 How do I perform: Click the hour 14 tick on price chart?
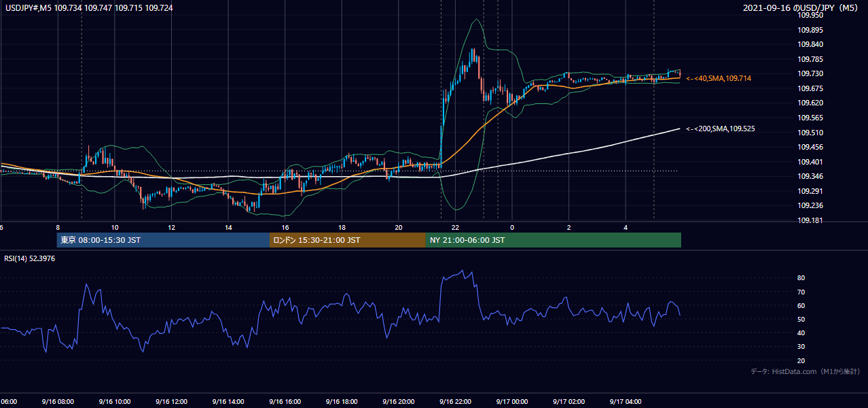(228, 228)
